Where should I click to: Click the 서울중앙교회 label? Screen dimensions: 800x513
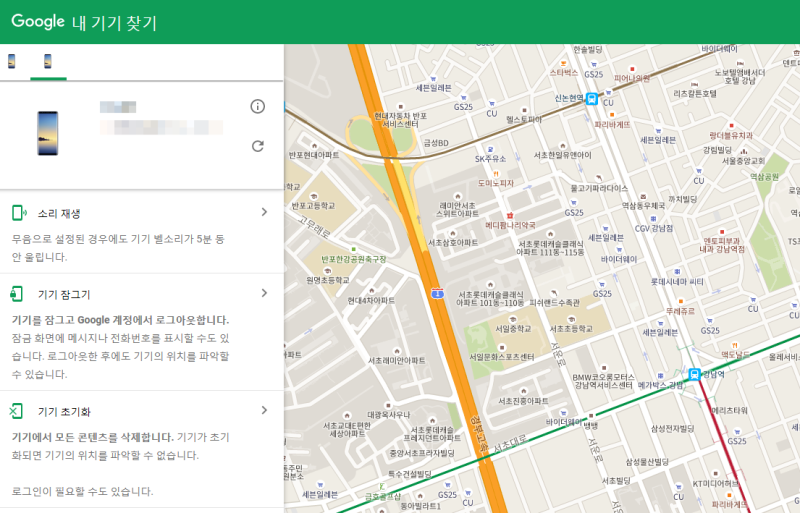coord(743,160)
